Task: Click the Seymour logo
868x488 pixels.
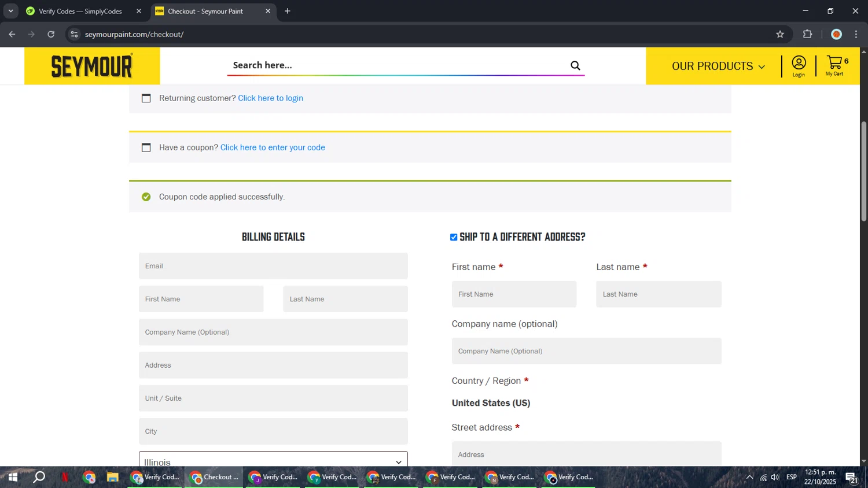Action: click(92, 66)
